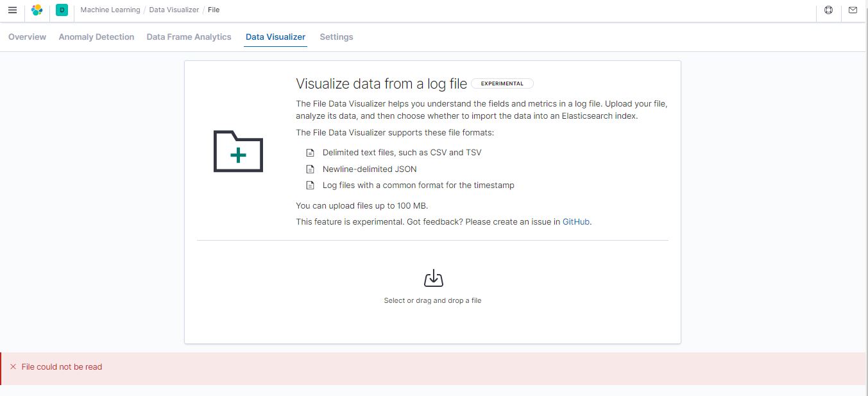This screenshot has height=396, width=868.
Task: Open the Help menu icon
Action: tap(828, 10)
